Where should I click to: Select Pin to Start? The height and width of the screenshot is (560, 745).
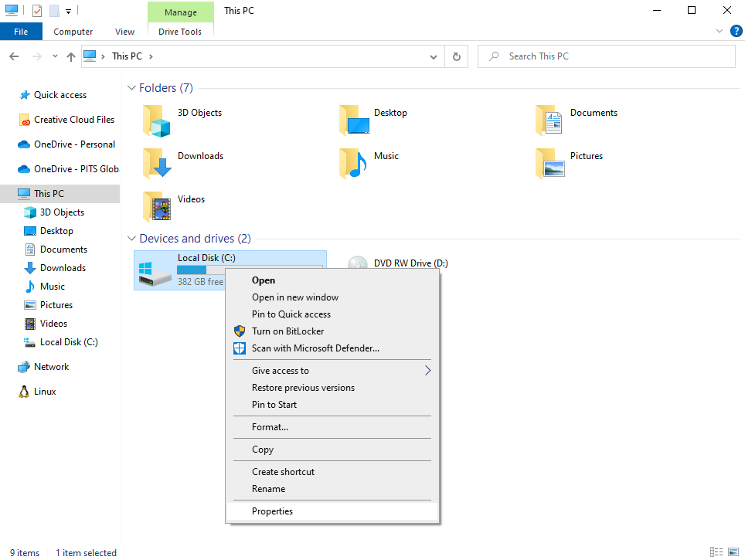(x=332, y=405)
